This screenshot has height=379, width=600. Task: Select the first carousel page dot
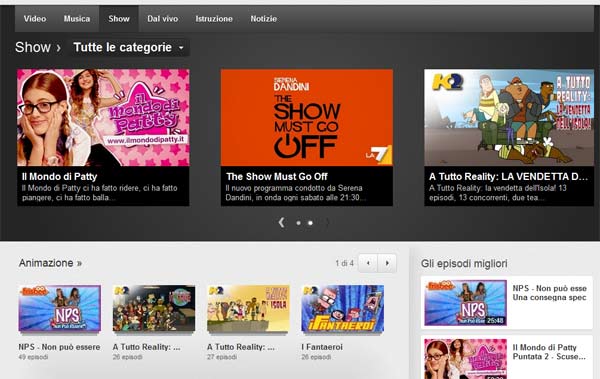[298, 223]
